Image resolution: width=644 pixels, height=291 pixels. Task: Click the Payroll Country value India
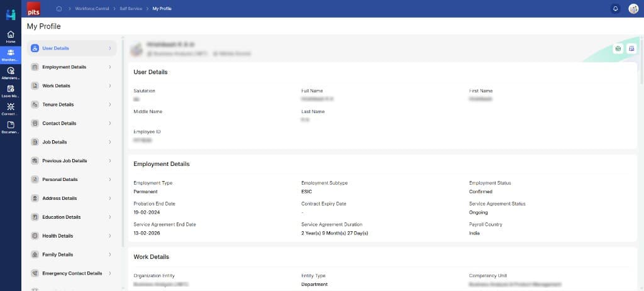[474, 233]
